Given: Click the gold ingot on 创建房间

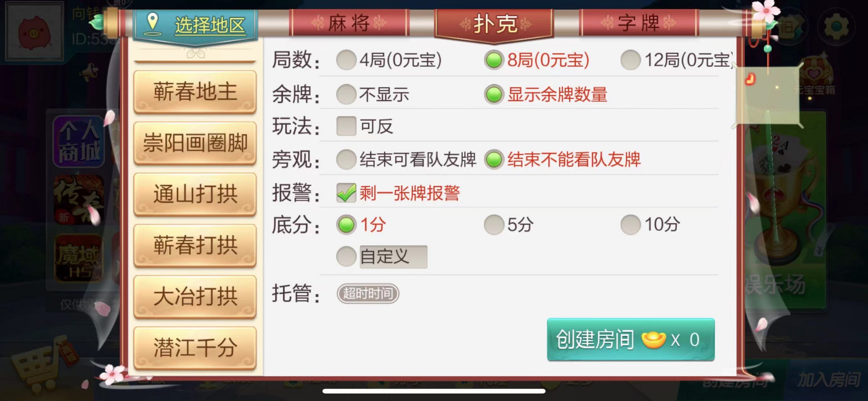Looking at the screenshot, I should 653,340.
